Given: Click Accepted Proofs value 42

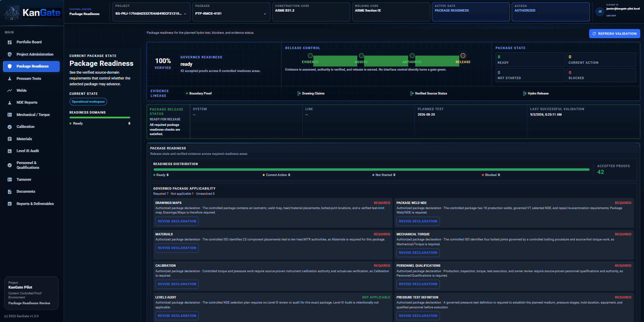Looking at the screenshot, I should (x=601, y=172).
